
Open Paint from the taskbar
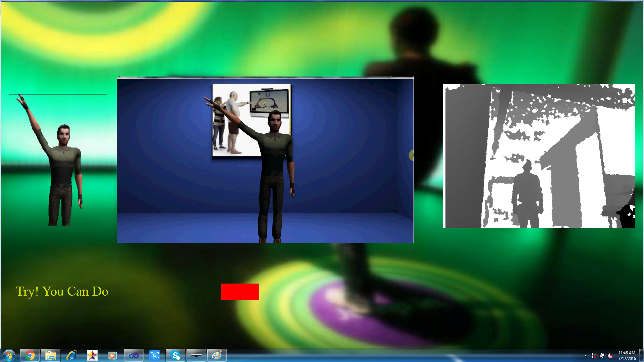click(217, 355)
